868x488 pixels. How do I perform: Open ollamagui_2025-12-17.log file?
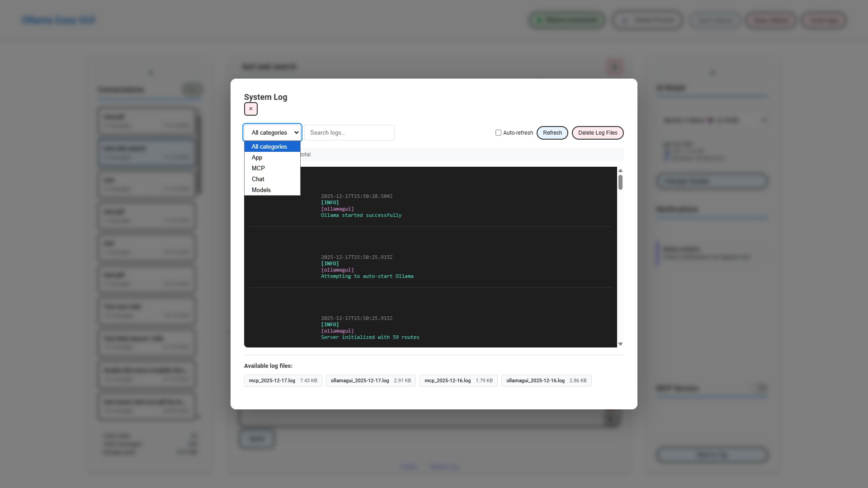tap(370, 381)
